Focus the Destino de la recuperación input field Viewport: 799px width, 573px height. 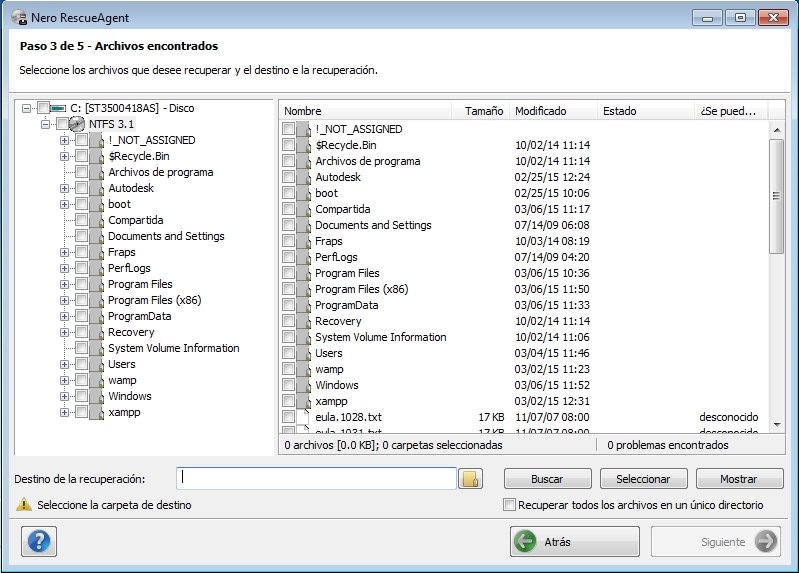click(x=316, y=478)
